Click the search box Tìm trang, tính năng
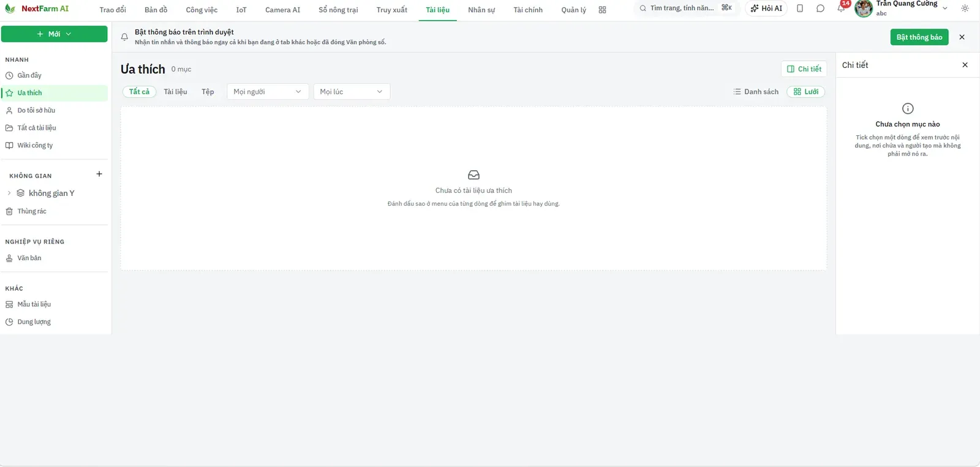 (x=686, y=9)
